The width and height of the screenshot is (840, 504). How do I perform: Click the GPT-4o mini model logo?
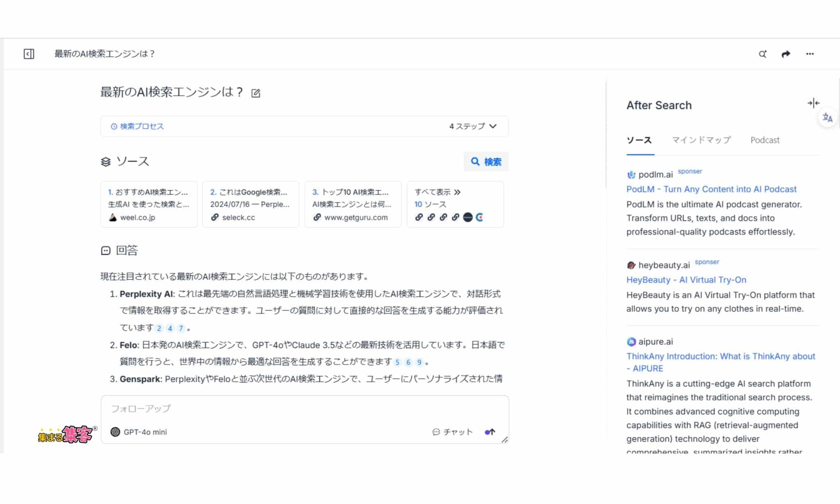click(115, 432)
